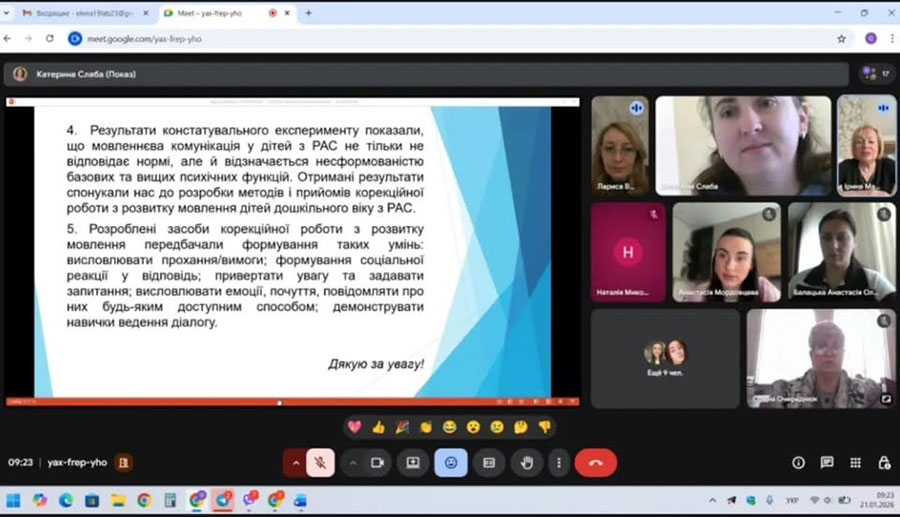
Task: Send the surprised face reaction
Action: [473, 427]
